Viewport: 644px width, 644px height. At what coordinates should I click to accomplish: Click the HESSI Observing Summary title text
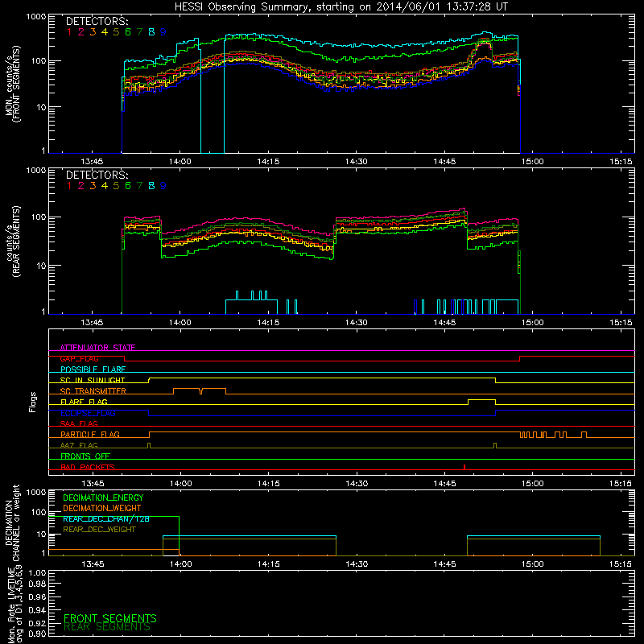(341, 7)
